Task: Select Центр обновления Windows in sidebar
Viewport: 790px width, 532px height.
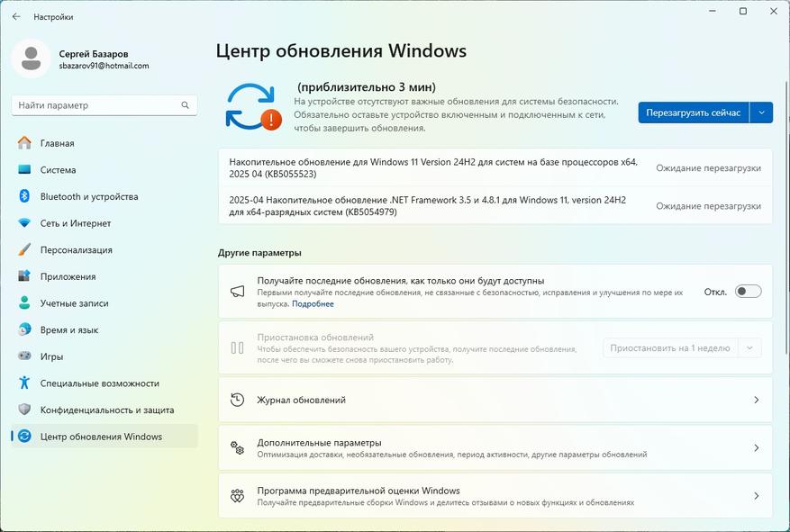Action: [104, 437]
